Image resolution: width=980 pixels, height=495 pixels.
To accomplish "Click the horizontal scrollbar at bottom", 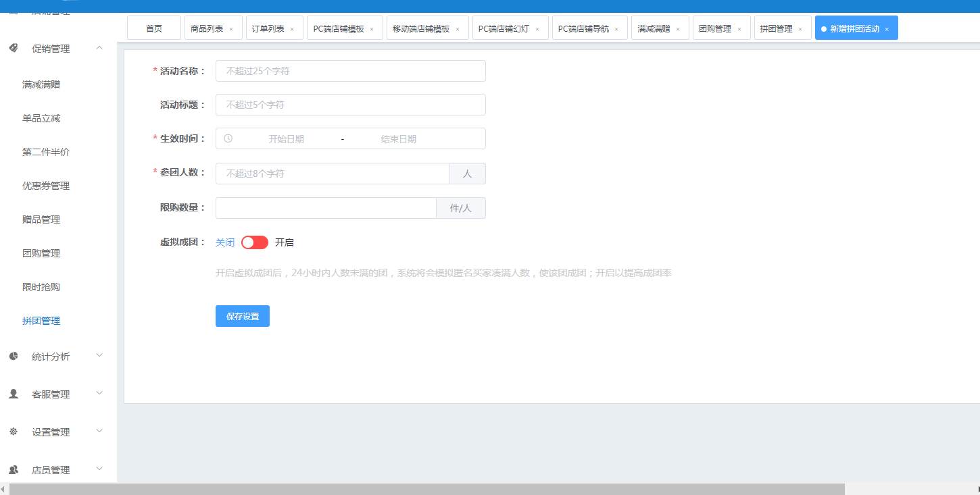I will pos(426,489).
